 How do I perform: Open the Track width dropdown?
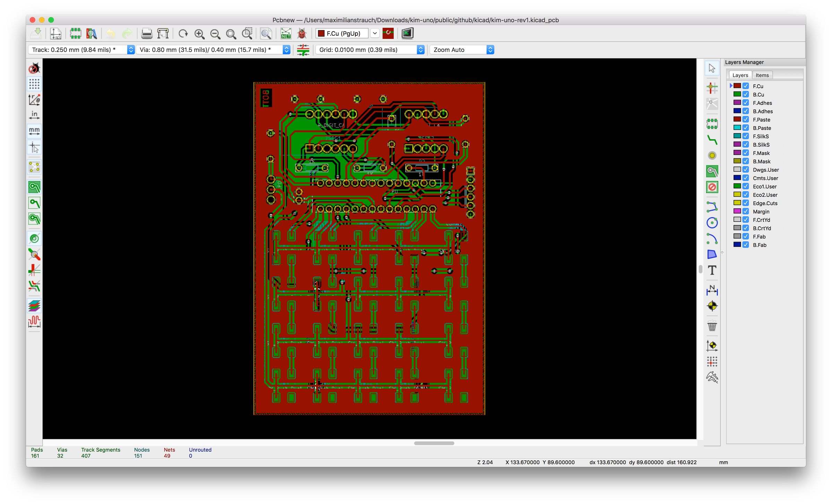(130, 50)
